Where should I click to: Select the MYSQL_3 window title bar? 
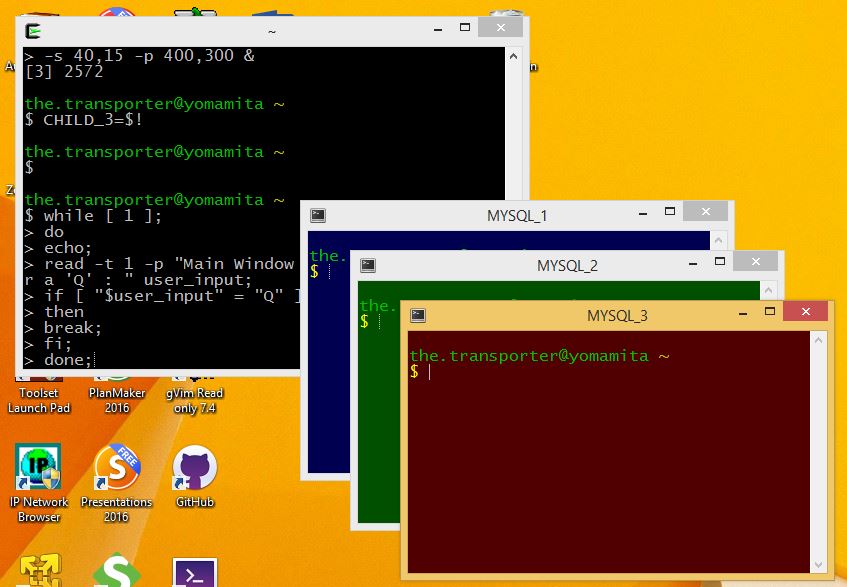tap(617, 315)
